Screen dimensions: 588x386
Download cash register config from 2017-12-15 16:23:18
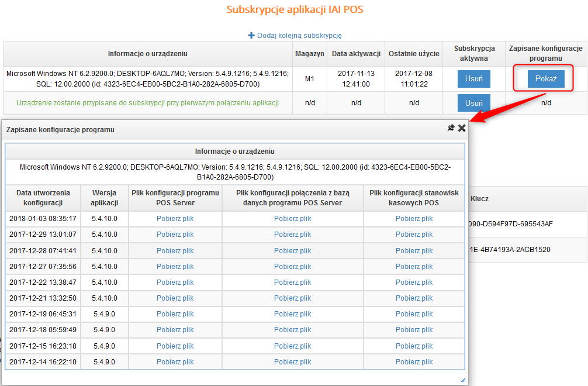click(x=414, y=346)
